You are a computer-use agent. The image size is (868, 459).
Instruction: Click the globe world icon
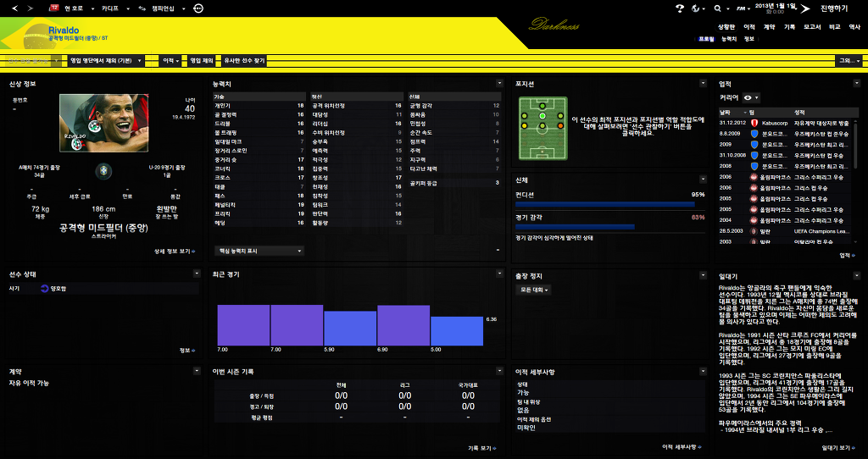click(697, 8)
